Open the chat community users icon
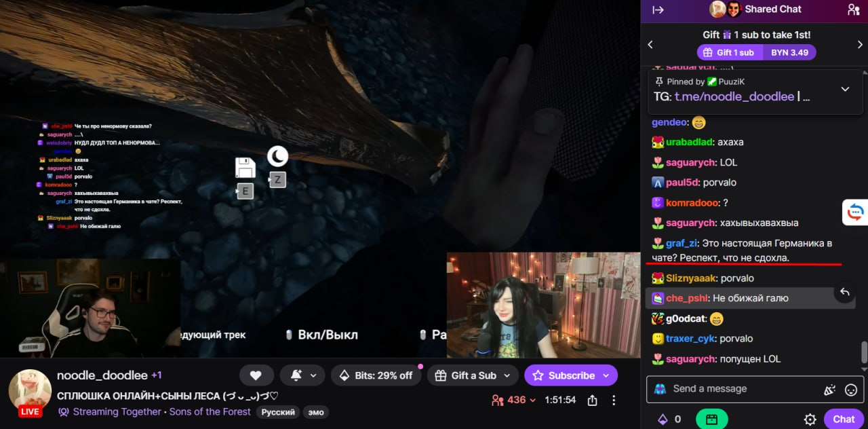Screen dimensions: 868x429 pyautogui.click(x=853, y=10)
